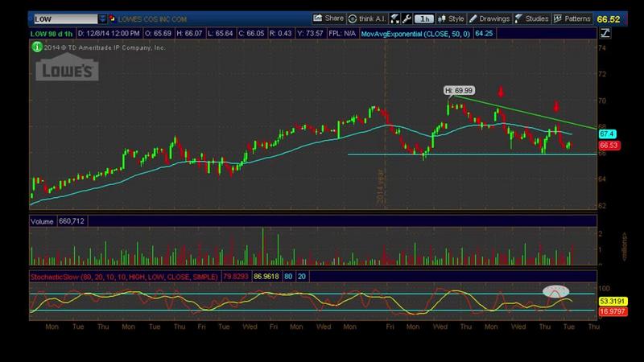Click the chart scale icon at top right
The width and height of the screenshot is (644, 362).
pyautogui.click(x=605, y=33)
